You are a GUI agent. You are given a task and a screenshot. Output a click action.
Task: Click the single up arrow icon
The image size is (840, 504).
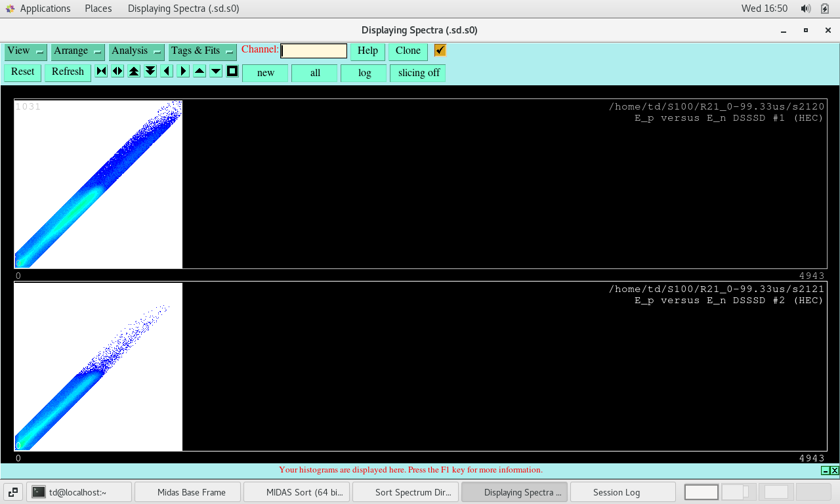pos(199,72)
